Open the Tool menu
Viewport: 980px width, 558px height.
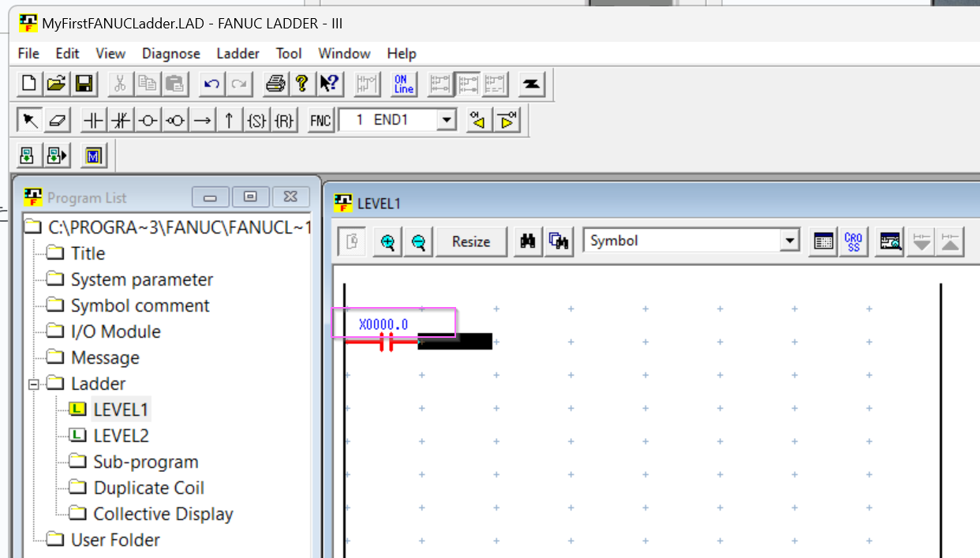pyautogui.click(x=289, y=54)
